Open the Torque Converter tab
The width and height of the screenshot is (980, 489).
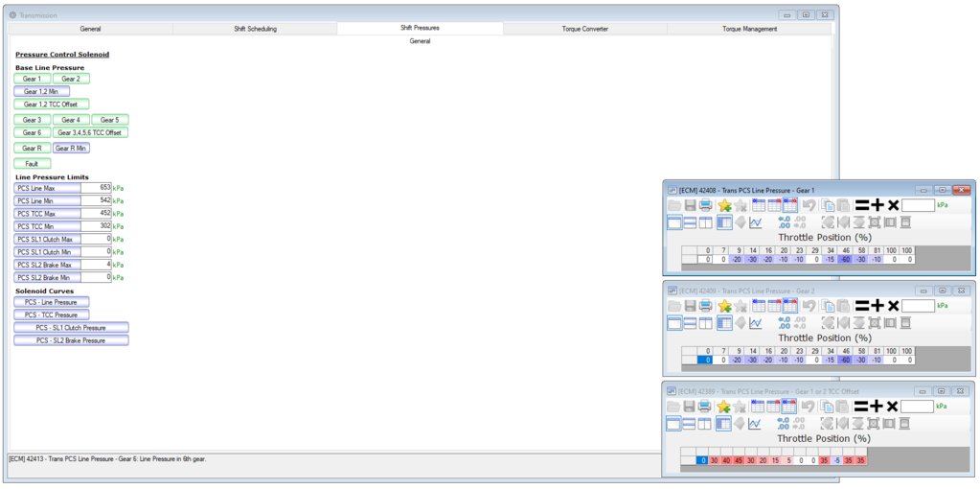585,29
